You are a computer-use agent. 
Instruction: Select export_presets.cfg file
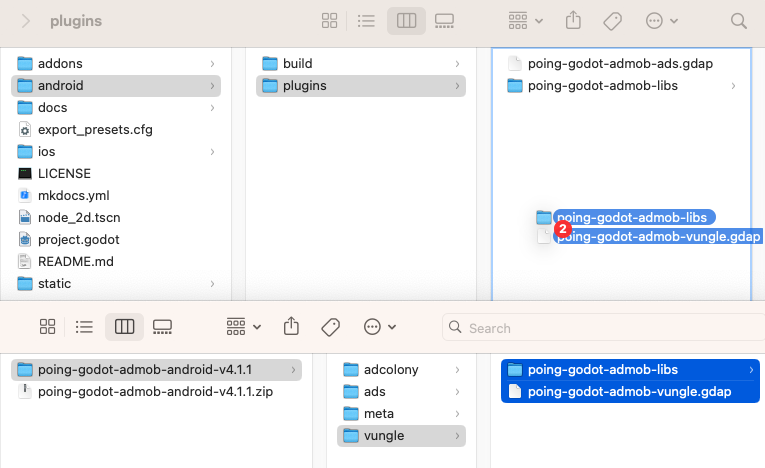click(116, 129)
